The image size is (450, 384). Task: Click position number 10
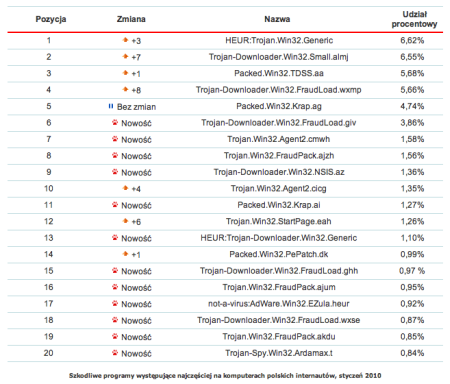click(x=49, y=188)
